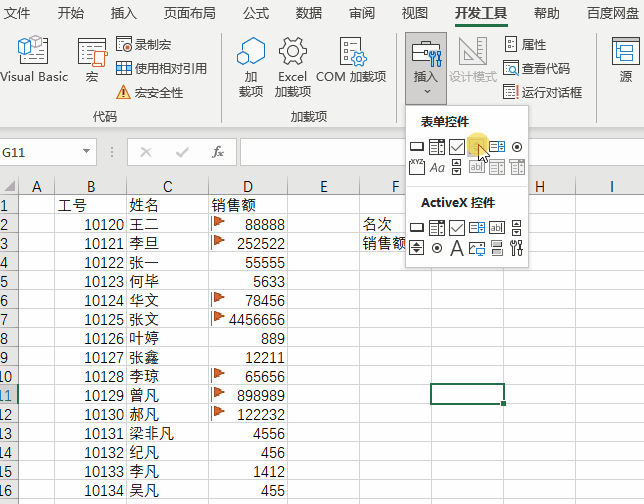Open the Visual Basic editor

34,59
